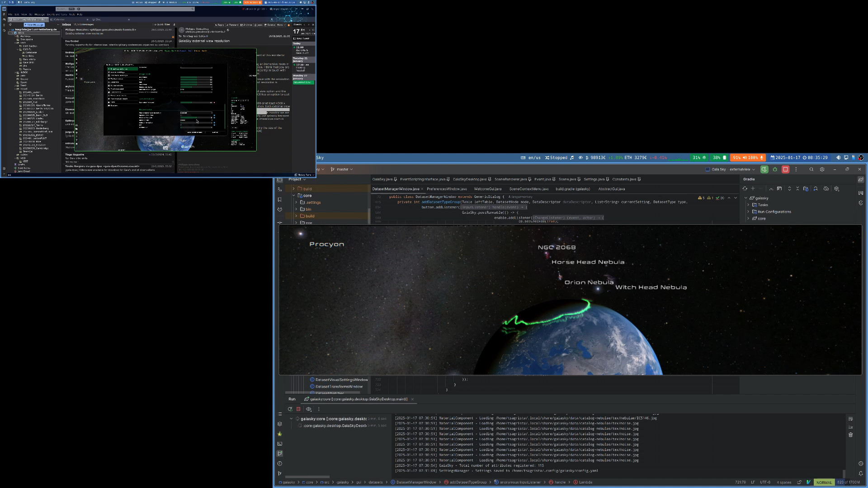Select the DatasetTransformsWindow file

click(x=339, y=387)
